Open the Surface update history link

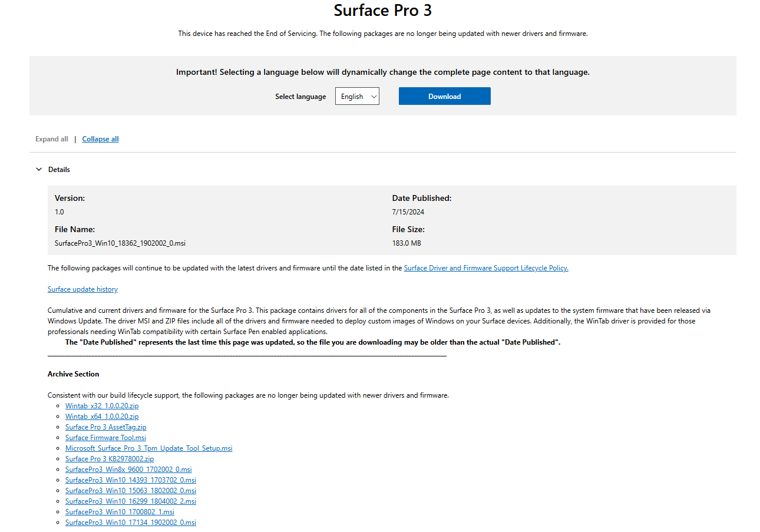82,289
